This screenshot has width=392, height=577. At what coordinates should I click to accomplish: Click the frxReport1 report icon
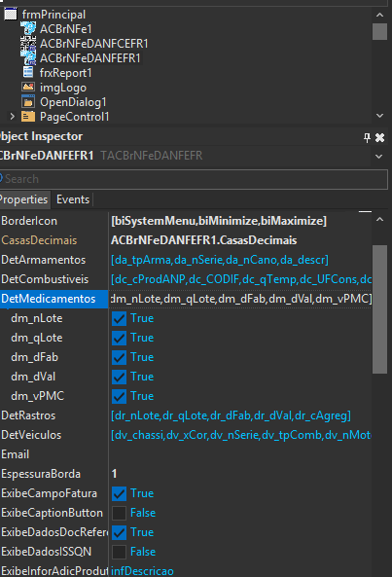pyautogui.click(x=28, y=72)
